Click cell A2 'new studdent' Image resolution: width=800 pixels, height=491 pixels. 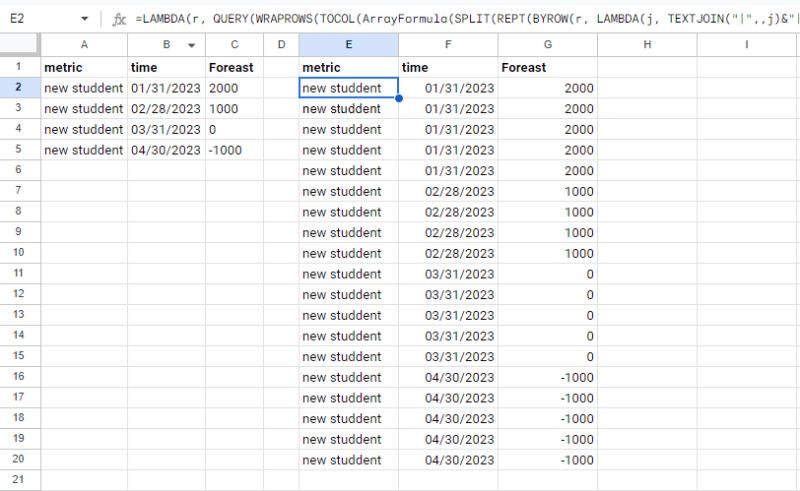coord(84,88)
